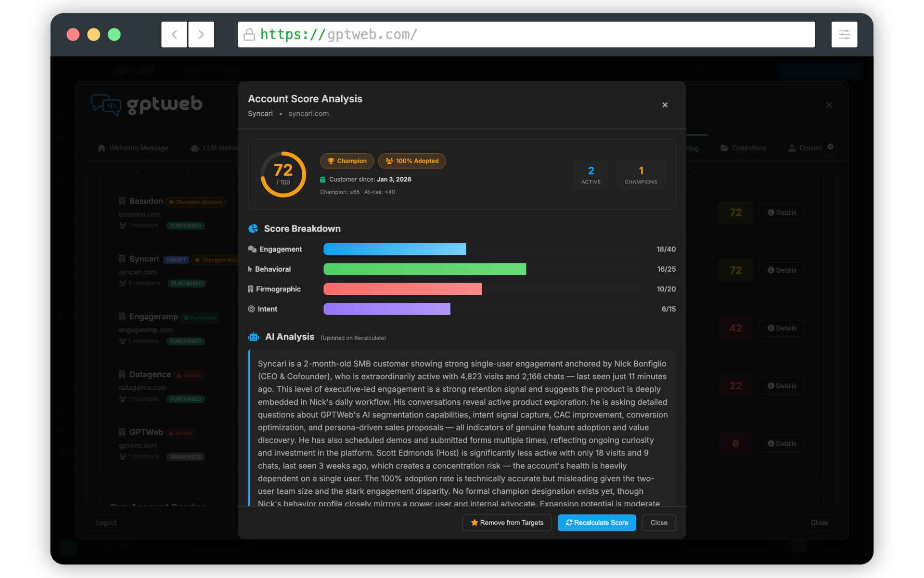Click the red Firmographic score bar
This screenshot has height=578, width=924.
click(x=403, y=289)
